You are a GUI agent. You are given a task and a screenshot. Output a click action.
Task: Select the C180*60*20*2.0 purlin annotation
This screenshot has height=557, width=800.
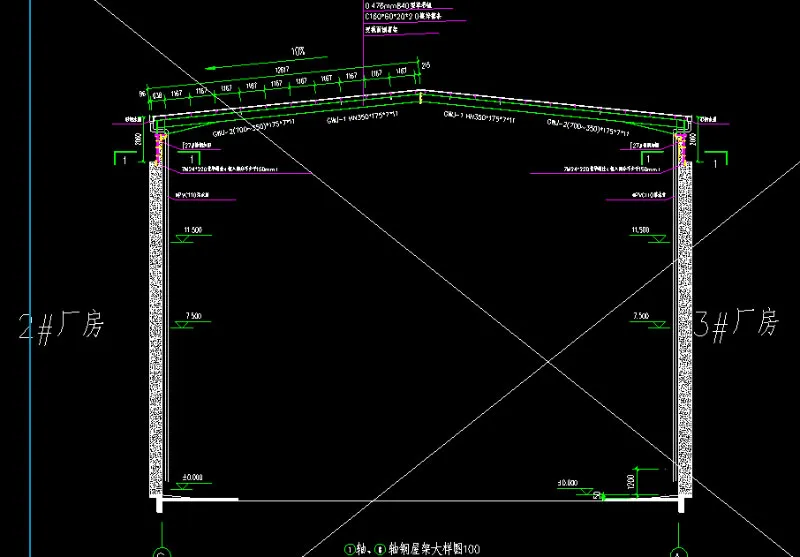tap(397, 17)
